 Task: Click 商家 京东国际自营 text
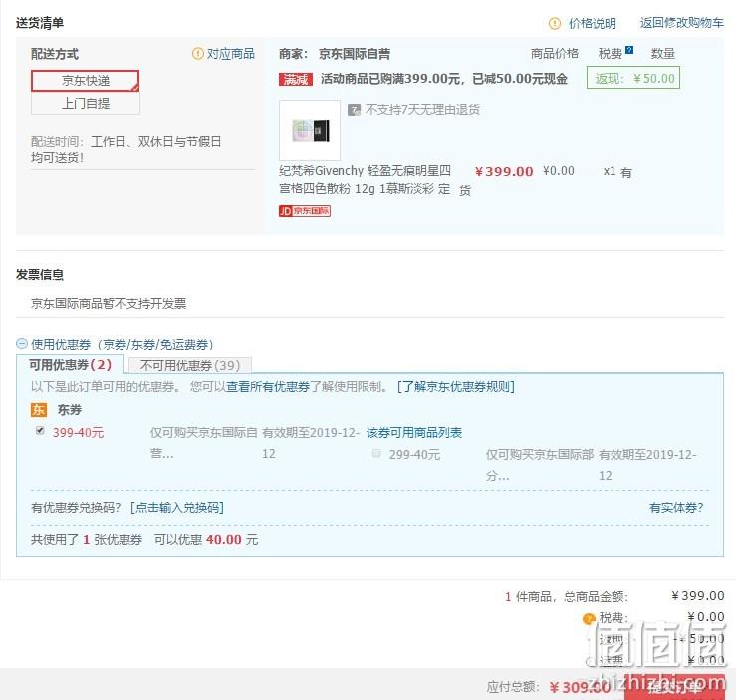point(335,54)
